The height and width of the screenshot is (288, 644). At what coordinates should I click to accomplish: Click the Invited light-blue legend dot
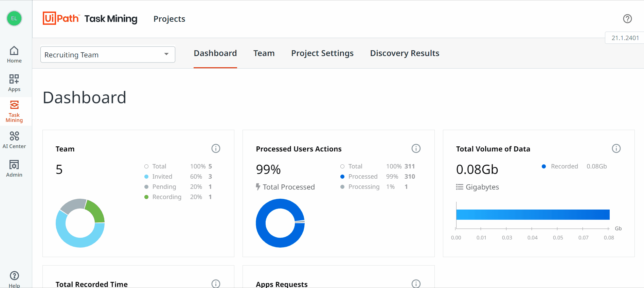[x=146, y=177]
